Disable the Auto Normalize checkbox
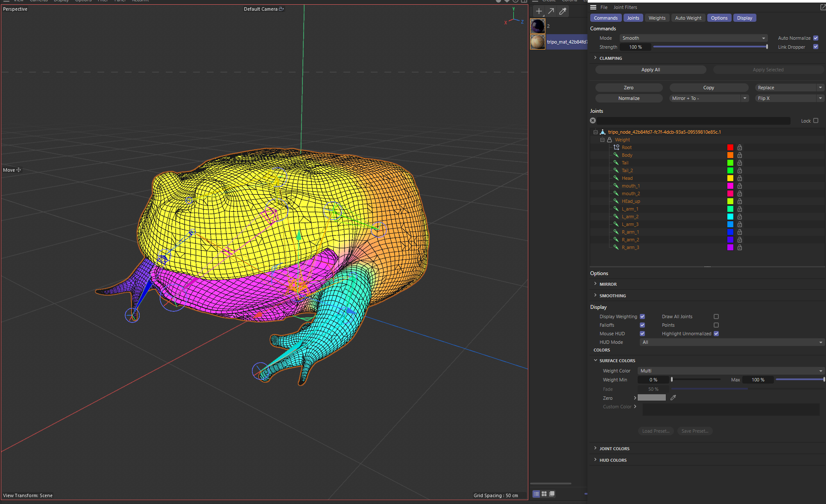Viewport: 826px width, 504px height. [x=816, y=38]
